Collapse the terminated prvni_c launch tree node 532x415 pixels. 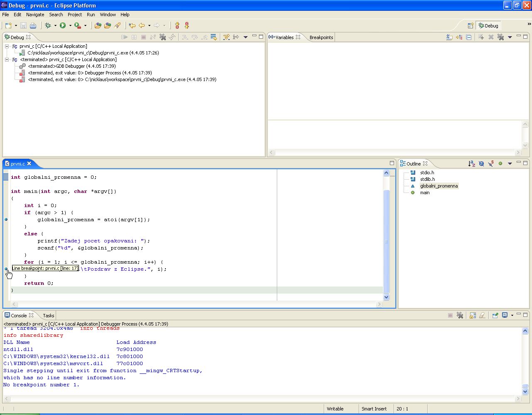point(7,59)
